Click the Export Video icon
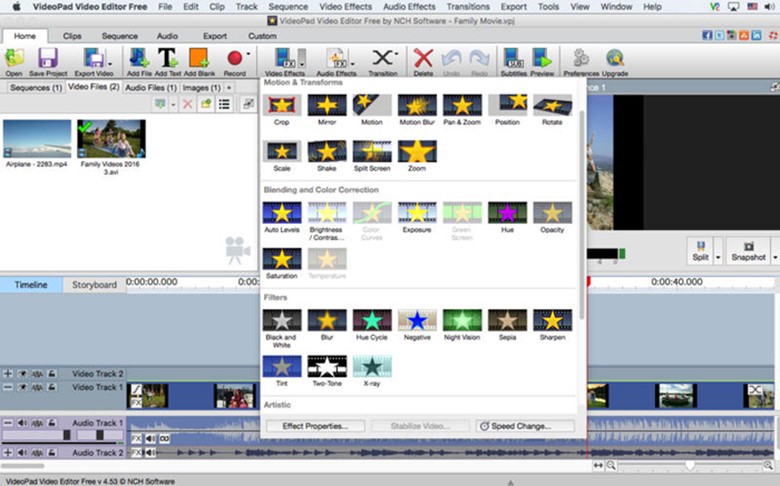Viewport: 780px width, 486px height. click(x=93, y=59)
